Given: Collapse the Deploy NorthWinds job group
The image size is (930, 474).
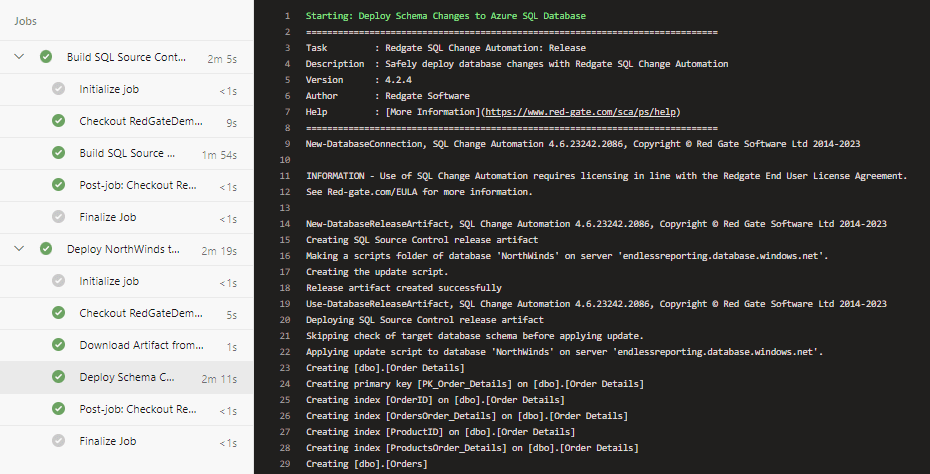Looking at the screenshot, I should [x=19, y=249].
